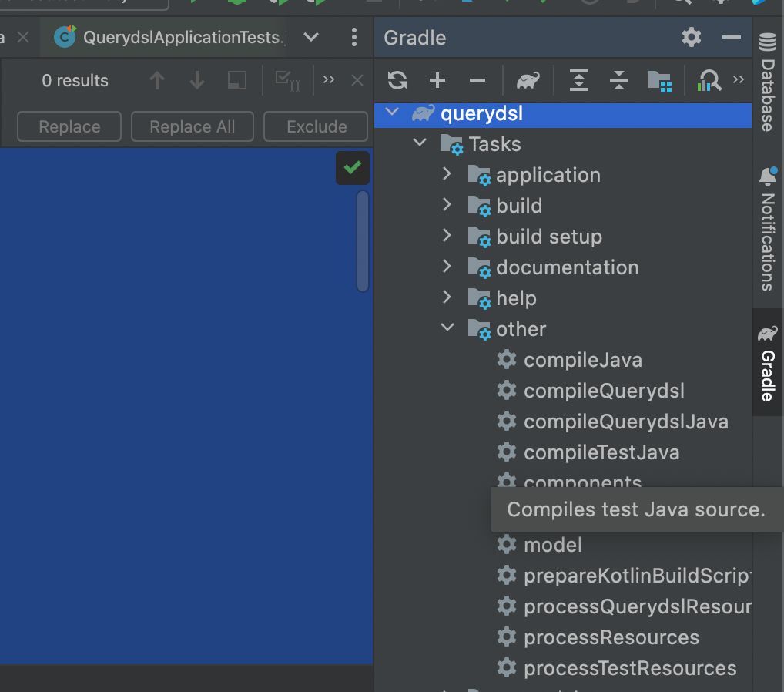This screenshot has height=692, width=784.
Task: Select the compileQuerydsl task
Action: [x=604, y=391]
